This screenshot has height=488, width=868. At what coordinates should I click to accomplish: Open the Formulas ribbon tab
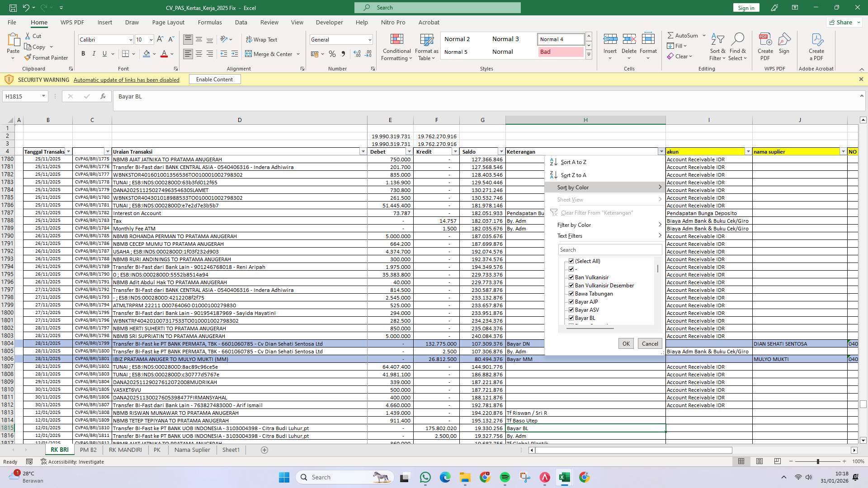pyautogui.click(x=210, y=22)
